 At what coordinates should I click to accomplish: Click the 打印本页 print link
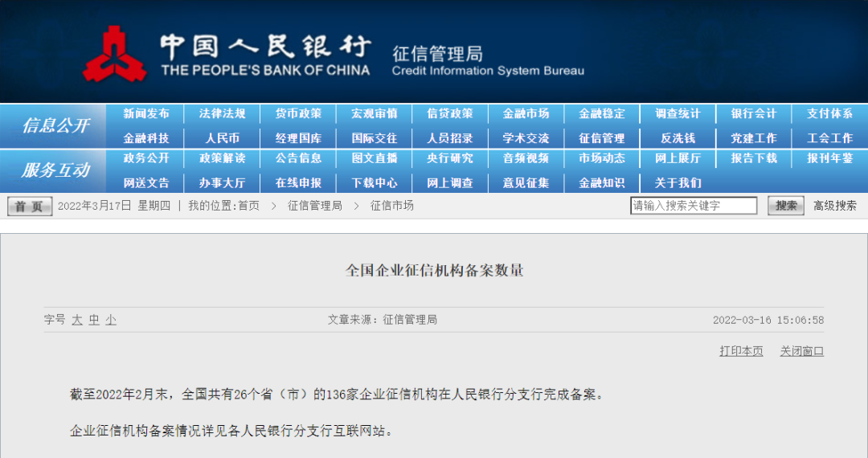point(741,351)
